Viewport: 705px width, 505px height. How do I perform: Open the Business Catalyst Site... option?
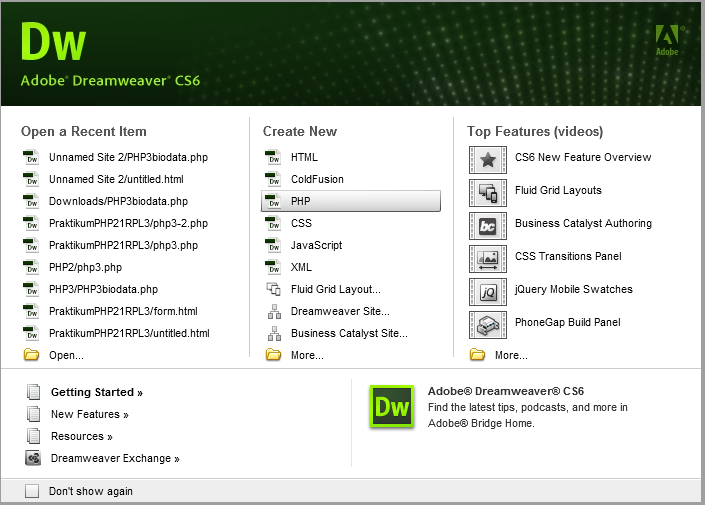[x=349, y=333]
